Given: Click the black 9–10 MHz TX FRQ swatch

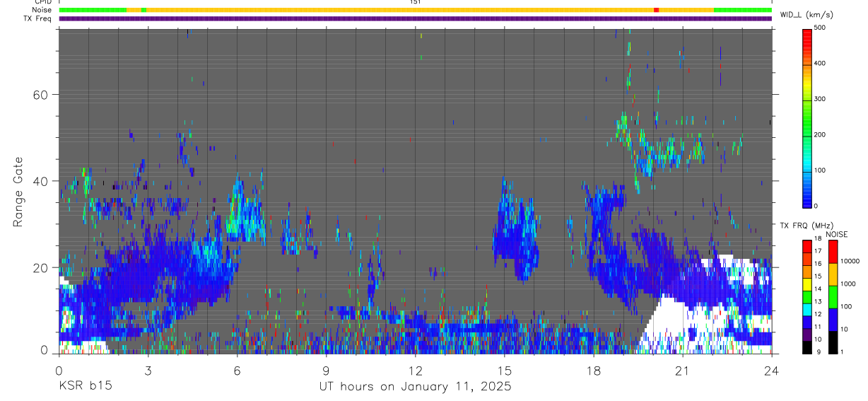Looking at the screenshot, I should point(807,347).
